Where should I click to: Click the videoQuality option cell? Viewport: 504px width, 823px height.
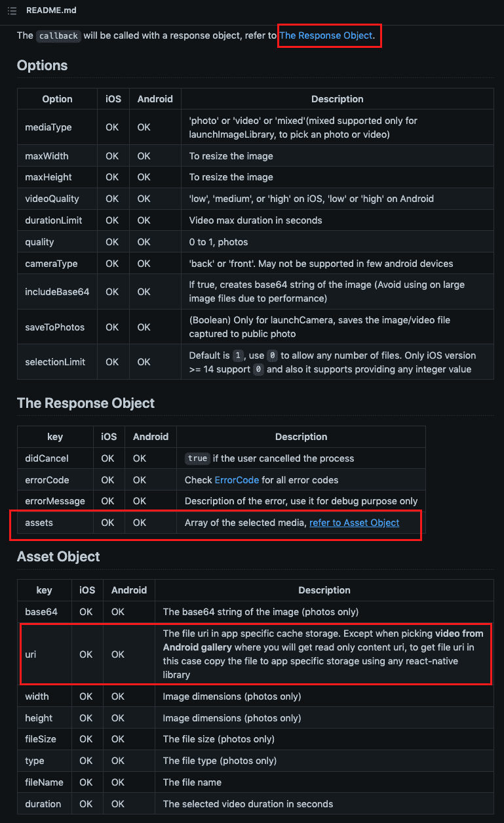click(x=58, y=199)
